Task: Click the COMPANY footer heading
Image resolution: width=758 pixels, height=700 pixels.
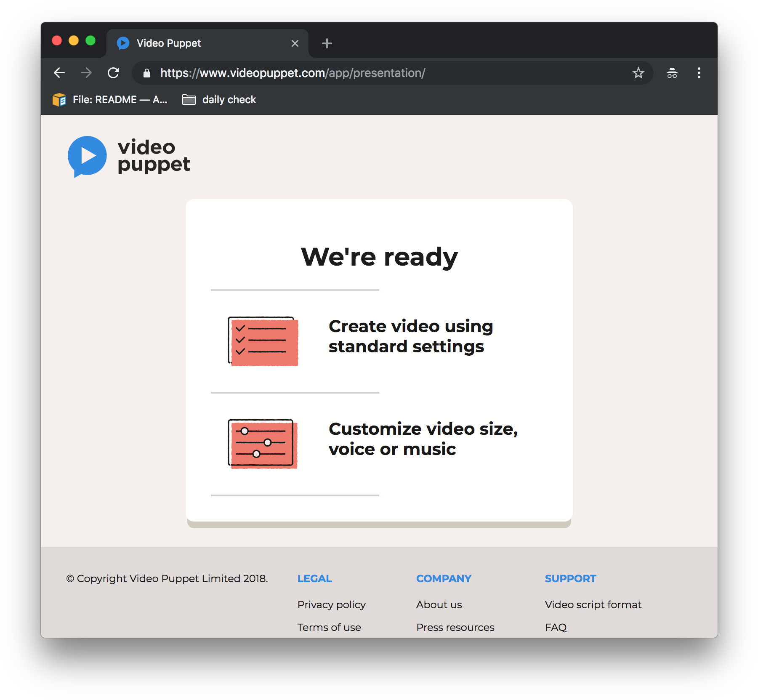Action: point(444,579)
